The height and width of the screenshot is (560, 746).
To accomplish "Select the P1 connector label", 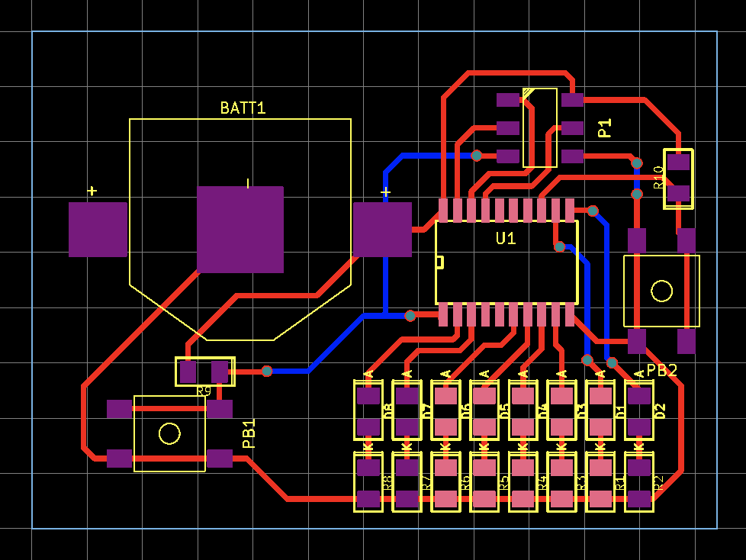I will pyautogui.click(x=605, y=128).
